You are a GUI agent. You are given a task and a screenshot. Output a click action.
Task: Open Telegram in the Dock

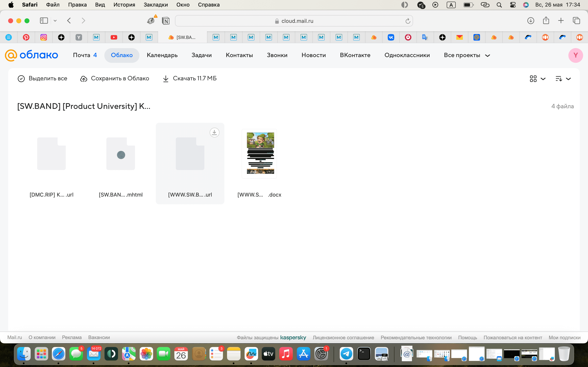pyautogui.click(x=346, y=354)
